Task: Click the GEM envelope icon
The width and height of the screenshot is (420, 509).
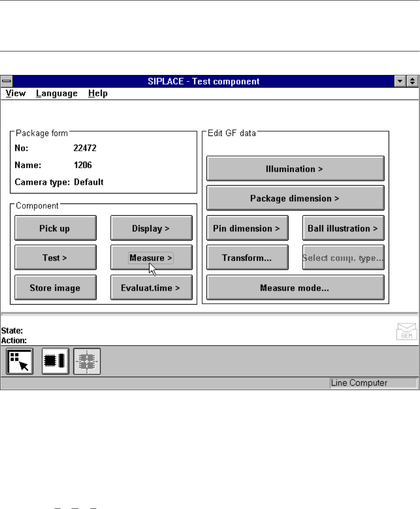Action: 406,332
